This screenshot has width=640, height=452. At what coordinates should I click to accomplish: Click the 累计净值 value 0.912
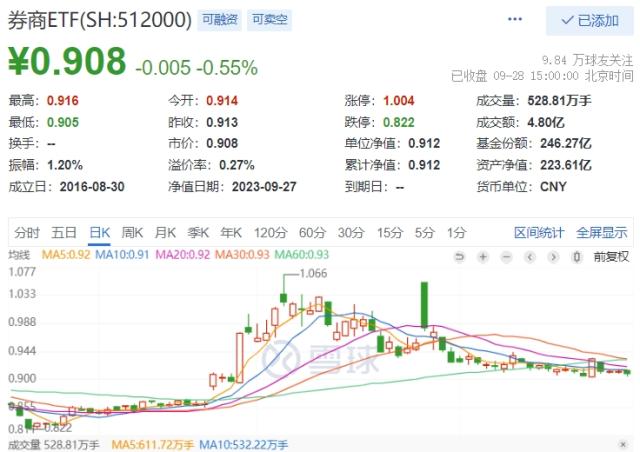pyautogui.click(x=424, y=165)
